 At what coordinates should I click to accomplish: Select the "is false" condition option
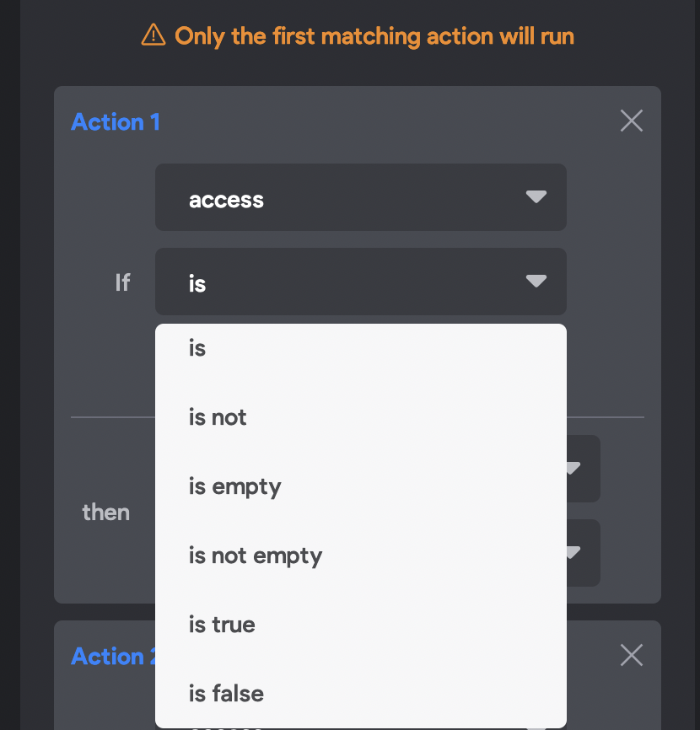(226, 694)
